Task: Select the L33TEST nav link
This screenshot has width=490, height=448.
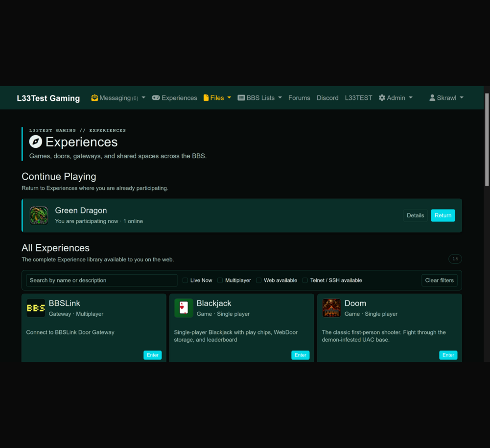Action: point(358,98)
